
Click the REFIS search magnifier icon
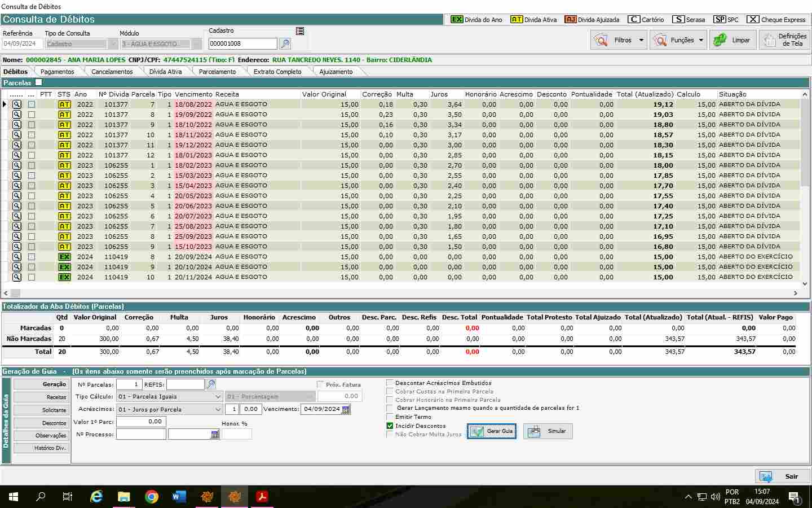[x=211, y=384]
